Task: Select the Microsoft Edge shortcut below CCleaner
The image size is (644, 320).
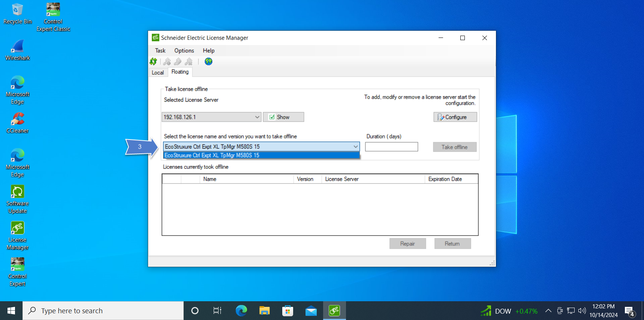Action: pos(18,163)
